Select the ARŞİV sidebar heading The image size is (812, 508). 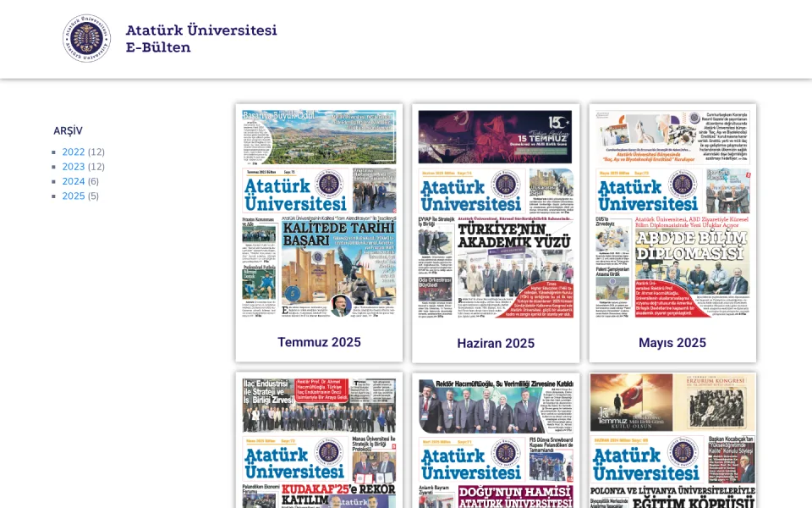coord(68,130)
